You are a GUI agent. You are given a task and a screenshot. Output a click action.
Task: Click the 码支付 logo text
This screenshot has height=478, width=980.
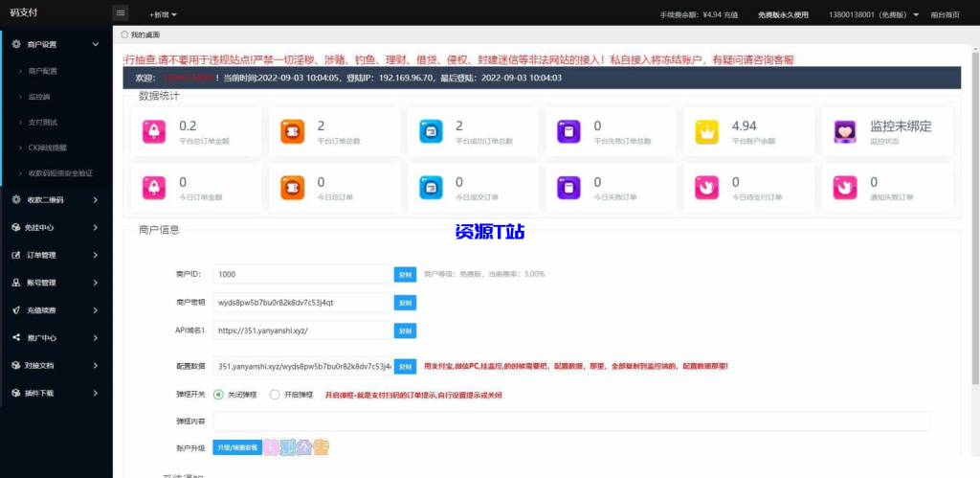pyautogui.click(x=23, y=13)
